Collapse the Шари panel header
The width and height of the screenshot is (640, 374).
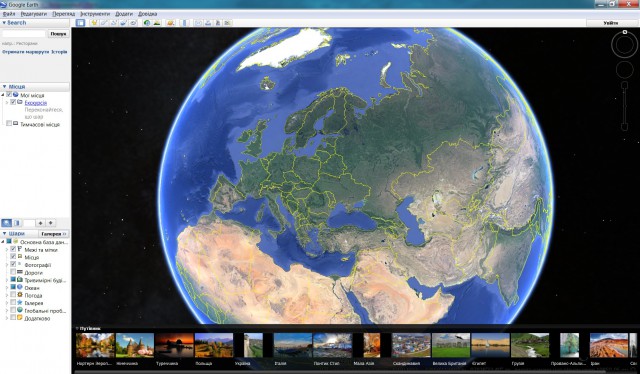pos(4,234)
